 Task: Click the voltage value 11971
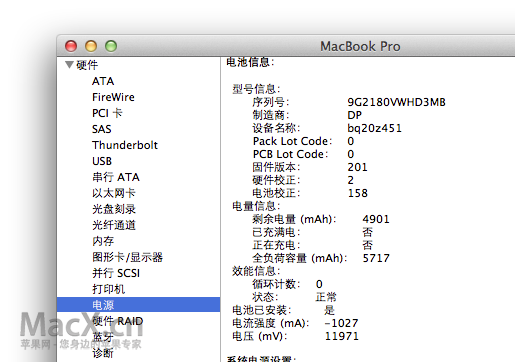(342, 336)
